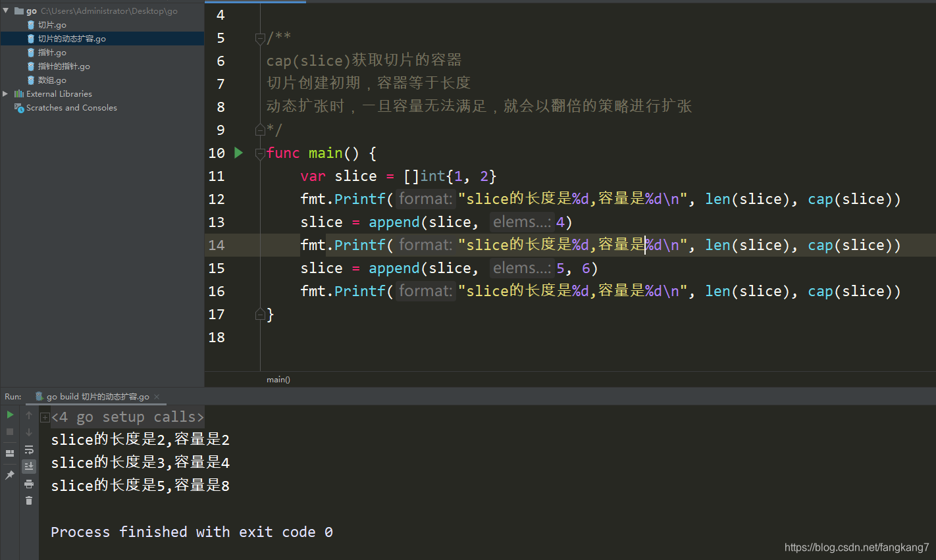Click the Scratches and Consoles icon
Image resolution: width=936 pixels, height=560 pixels.
[19, 107]
